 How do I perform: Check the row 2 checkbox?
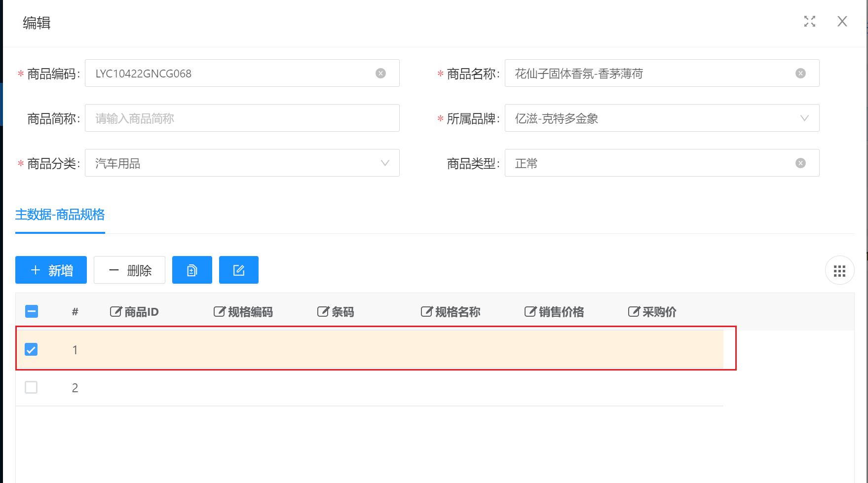(31, 387)
